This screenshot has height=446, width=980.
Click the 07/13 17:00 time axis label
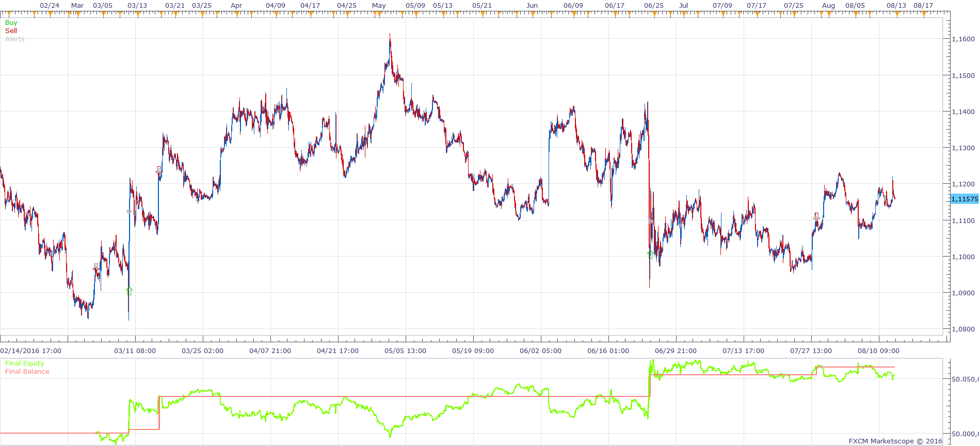pyautogui.click(x=743, y=351)
